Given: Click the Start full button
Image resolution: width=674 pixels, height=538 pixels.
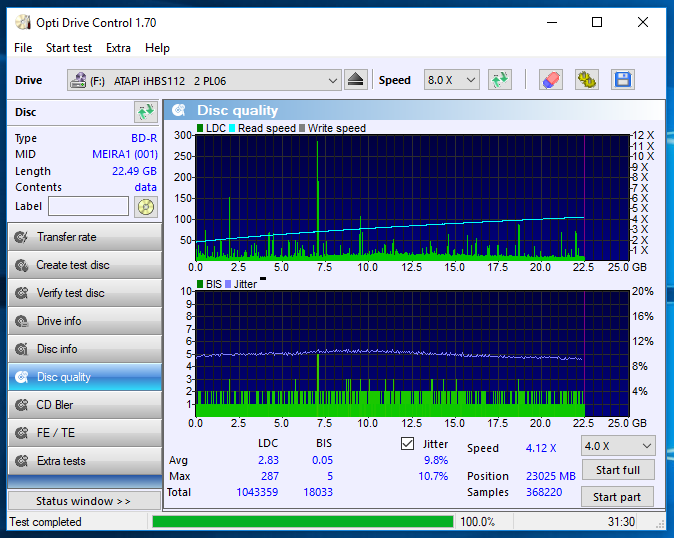Looking at the screenshot, I should (618, 470).
